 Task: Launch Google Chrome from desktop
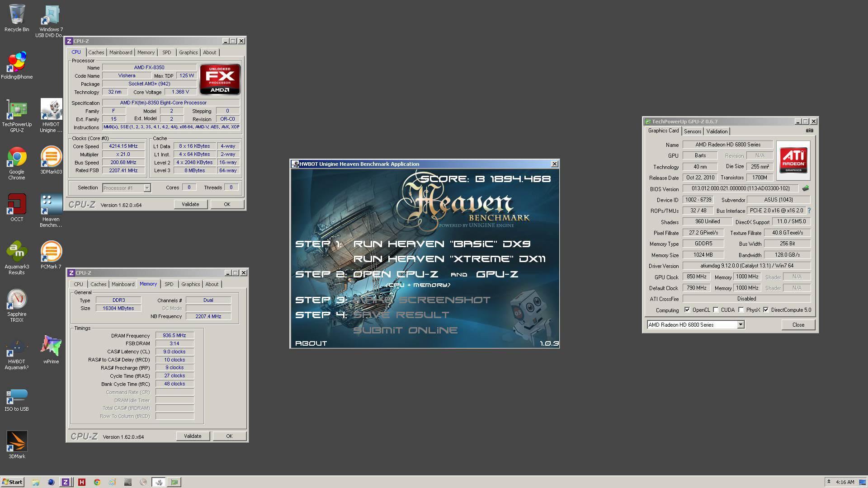[17, 163]
